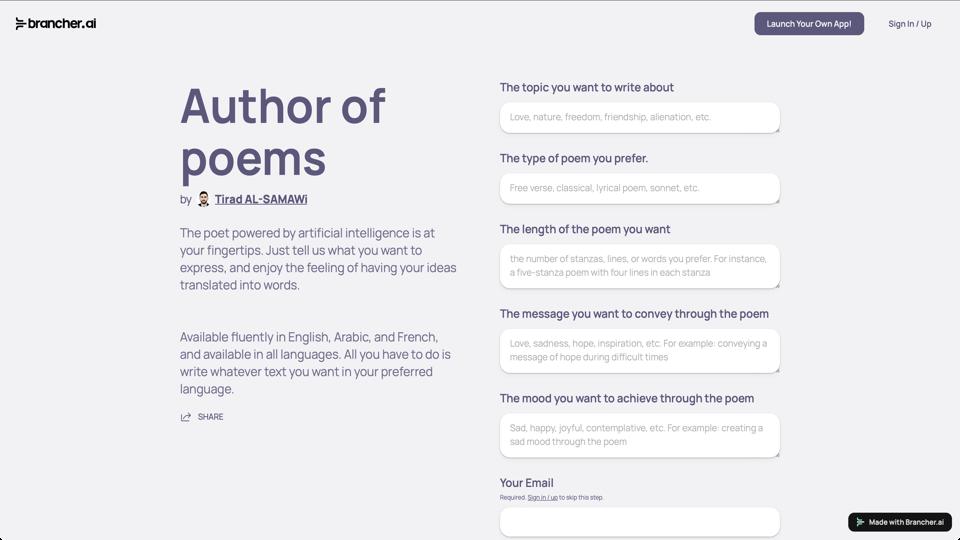Follow the 'Sign in / up' skip-step link
This screenshot has height=540, width=960.
point(542,497)
